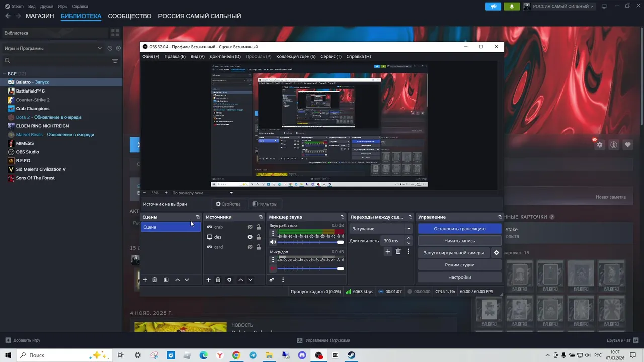Undock the Микшер звука panel icon
The image size is (644, 362).
coord(342,217)
